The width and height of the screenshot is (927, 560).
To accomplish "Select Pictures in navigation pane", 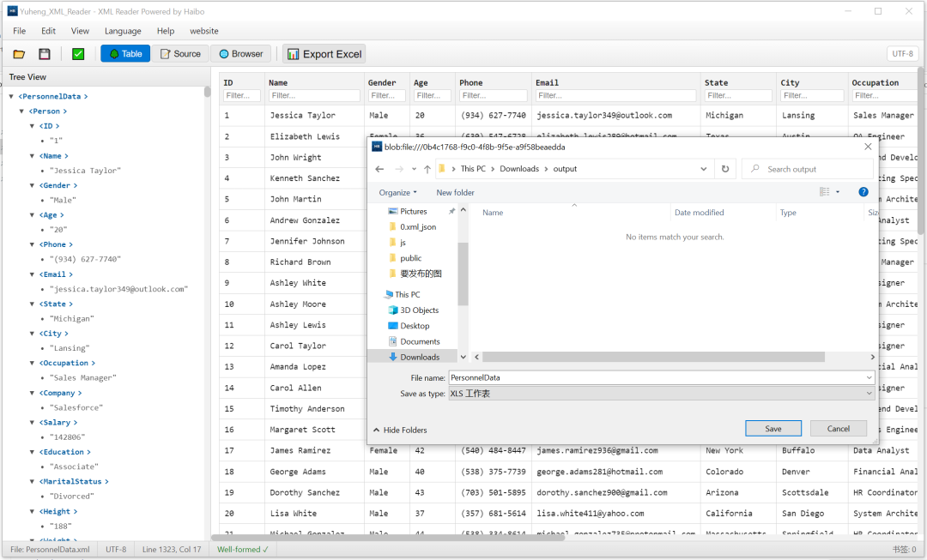I will (413, 211).
